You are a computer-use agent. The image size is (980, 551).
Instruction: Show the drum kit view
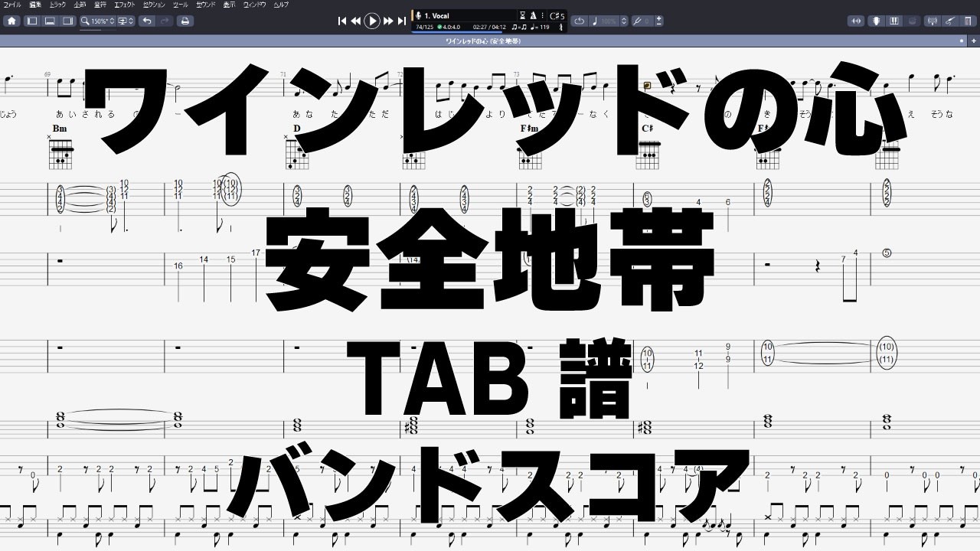coord(912,21)
